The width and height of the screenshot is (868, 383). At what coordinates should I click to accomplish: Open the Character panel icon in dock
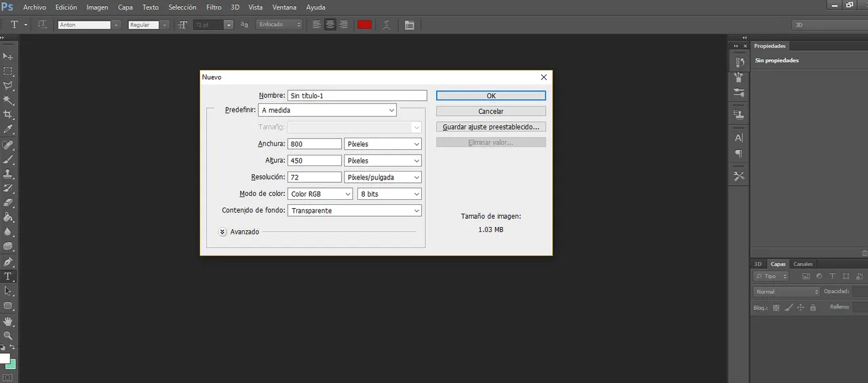point(739,138)
